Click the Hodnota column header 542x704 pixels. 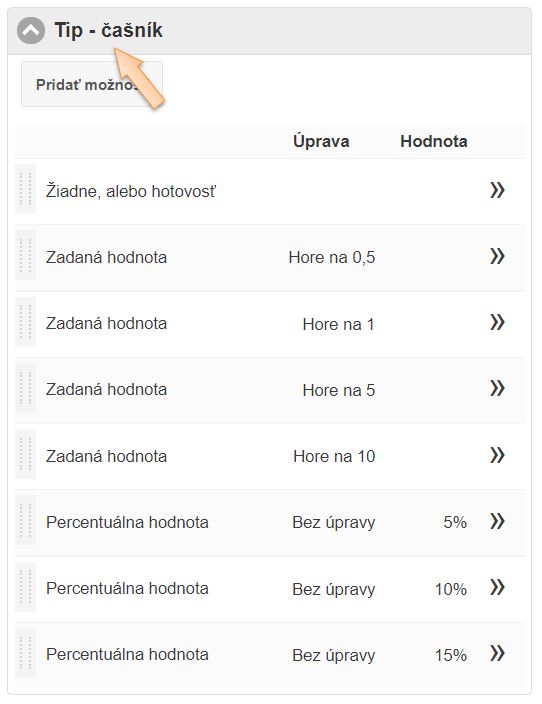tap(434, 141)
